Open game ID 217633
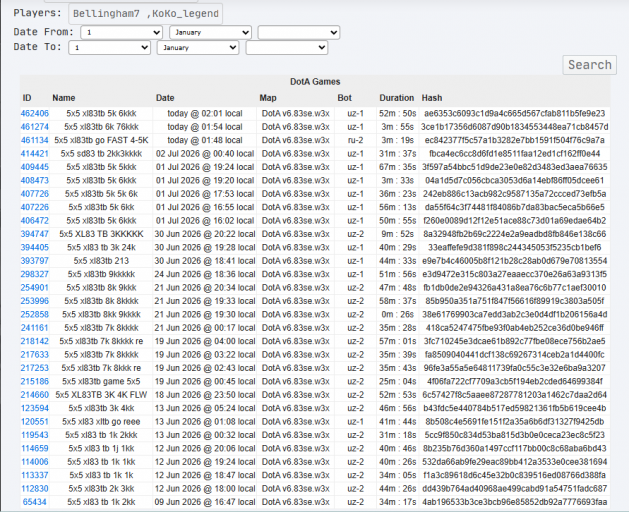This screenshot has height=512, width=629. point(34,355)
